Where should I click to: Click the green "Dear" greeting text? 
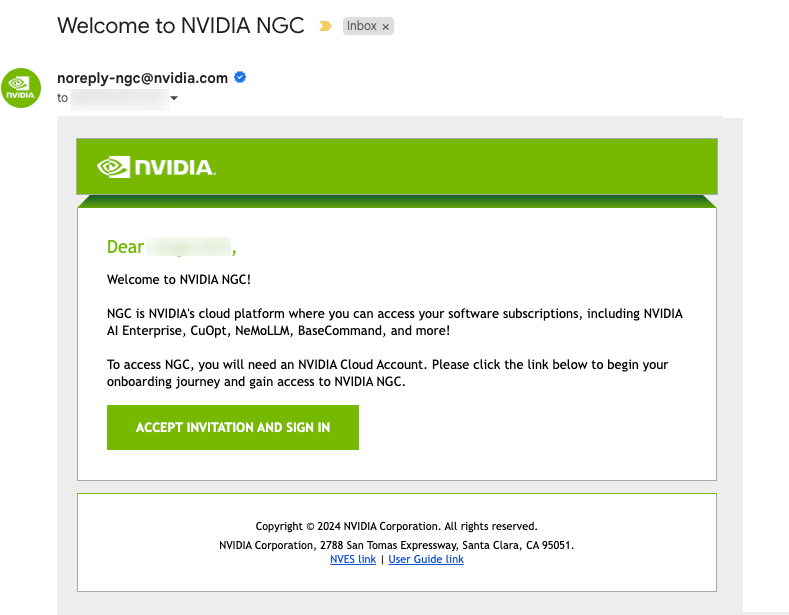pos(125,247)
